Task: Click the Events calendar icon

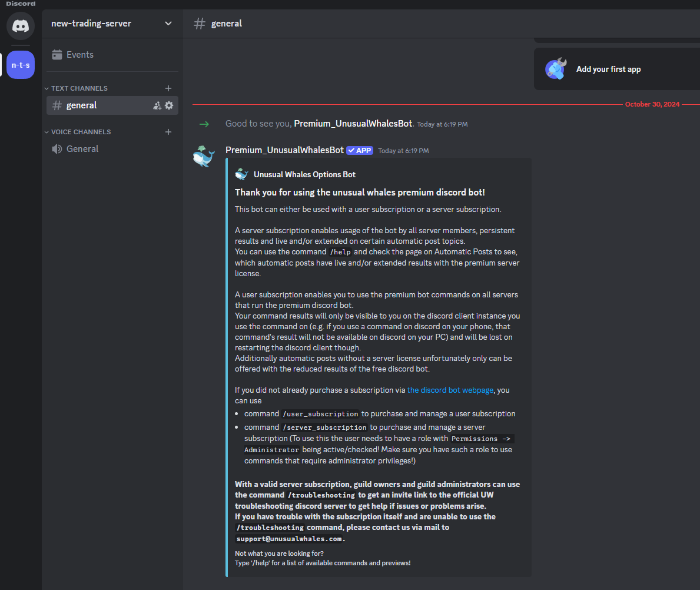Action: coord(57,55)
